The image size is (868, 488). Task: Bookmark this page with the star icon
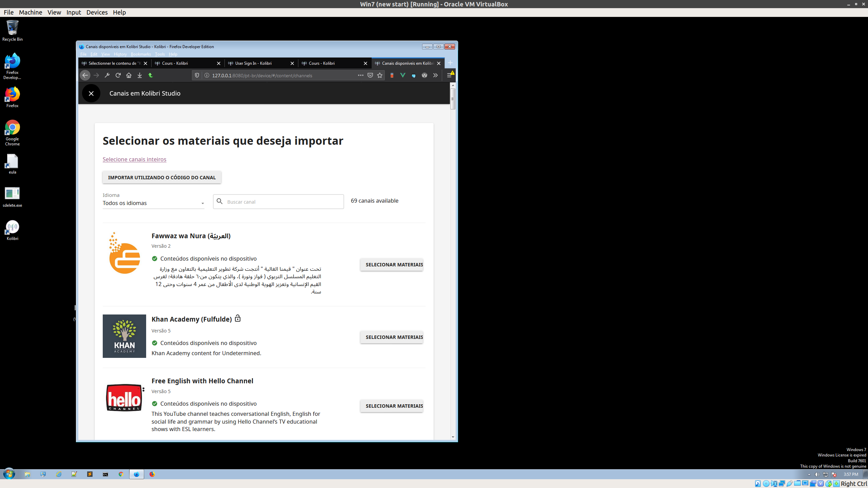[x=380, y=75]
